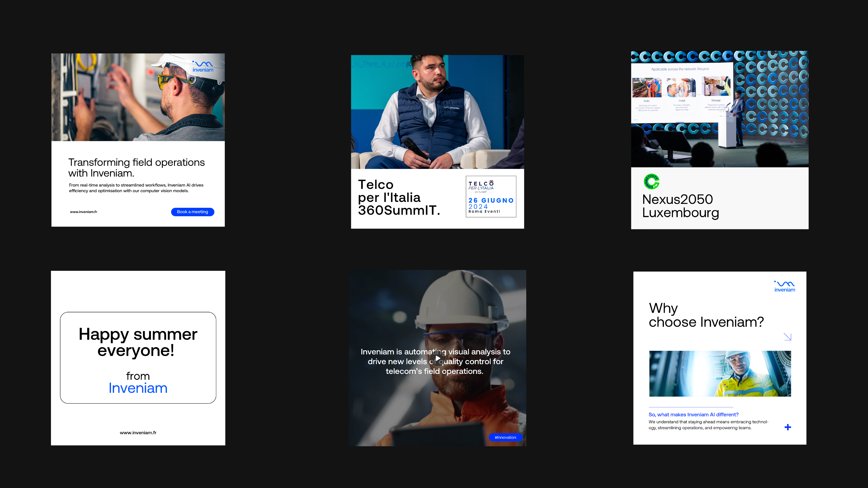
Task: Click the Telco per l'Italia 360SummIT heading
Action: point(399,197)
